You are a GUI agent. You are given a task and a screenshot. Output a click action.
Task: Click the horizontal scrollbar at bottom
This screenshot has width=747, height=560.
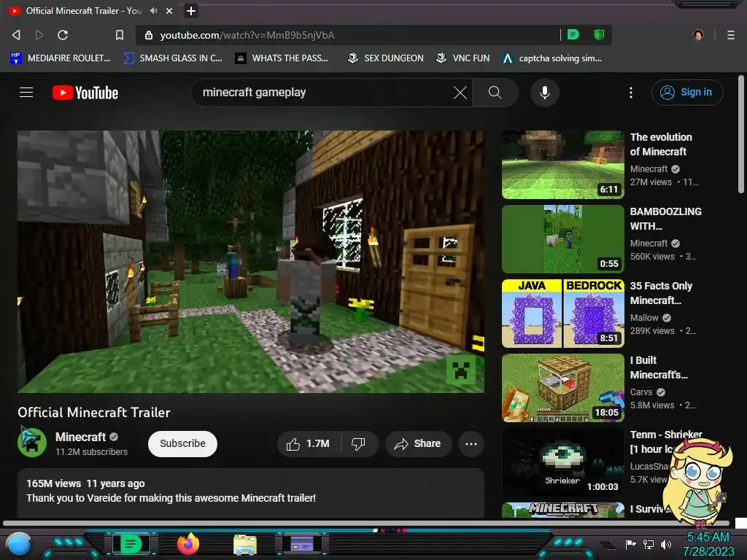pos(366,524)
